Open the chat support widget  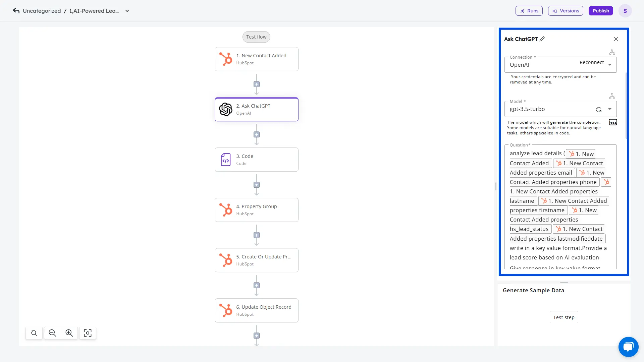coord(629,347)
